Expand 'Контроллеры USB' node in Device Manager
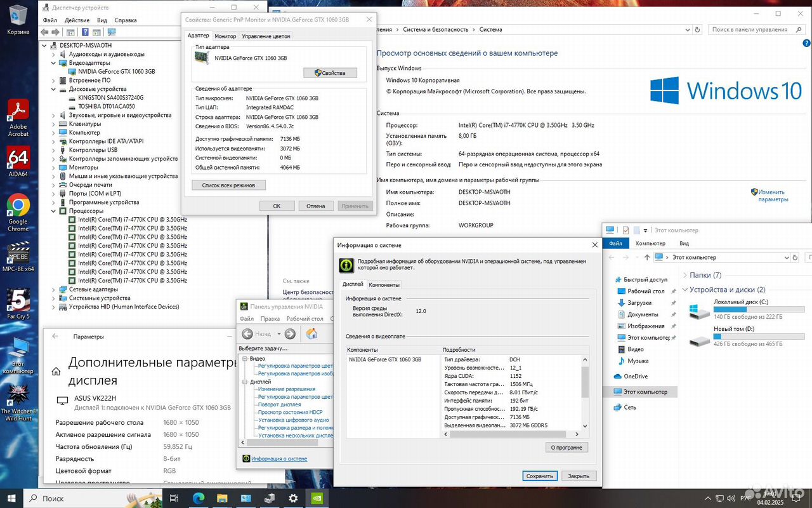 54,150
